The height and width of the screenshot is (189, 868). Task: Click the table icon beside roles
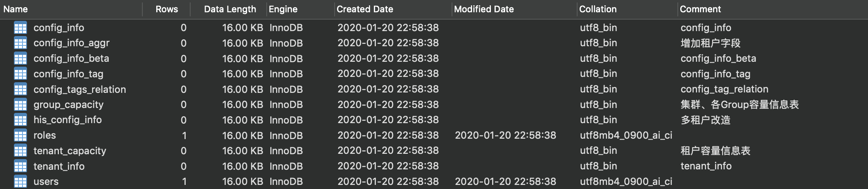click(20, 135)
